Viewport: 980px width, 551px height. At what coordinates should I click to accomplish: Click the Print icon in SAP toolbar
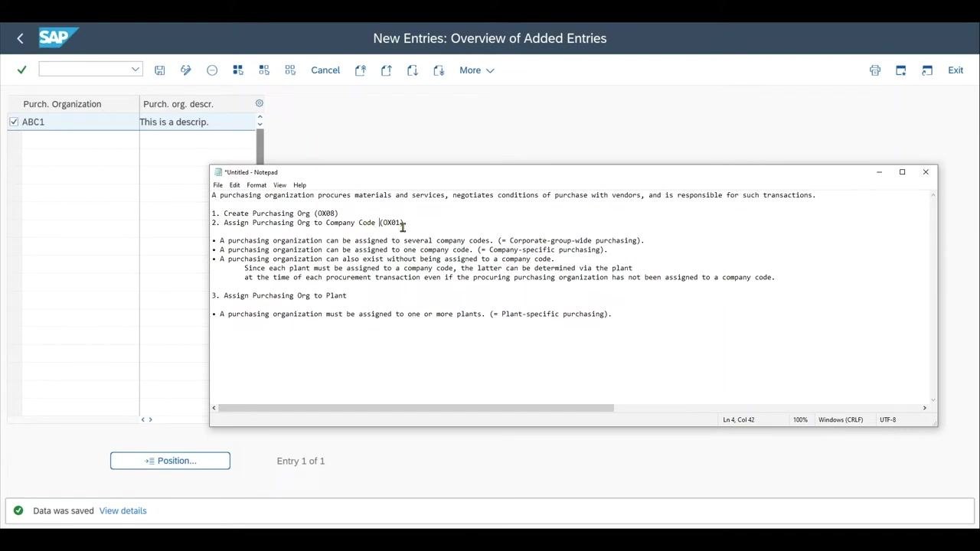[x=875, y=70]
